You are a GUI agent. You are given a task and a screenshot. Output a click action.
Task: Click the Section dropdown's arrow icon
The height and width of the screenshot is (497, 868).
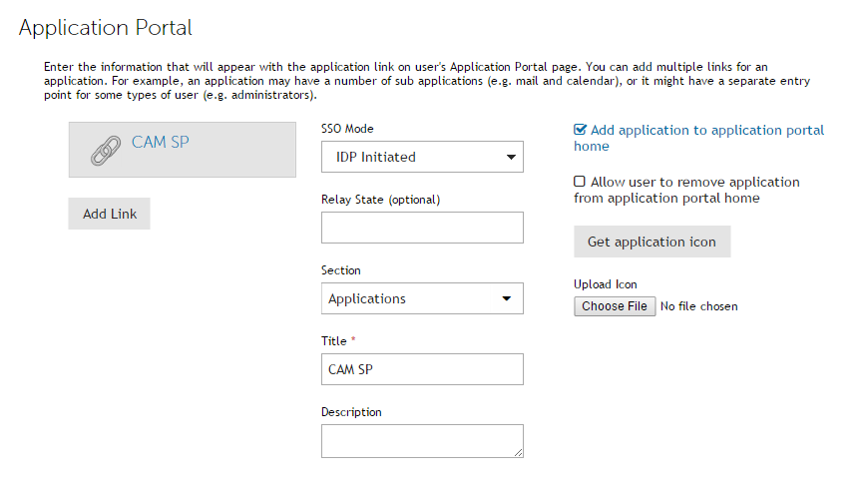point(506,298)
